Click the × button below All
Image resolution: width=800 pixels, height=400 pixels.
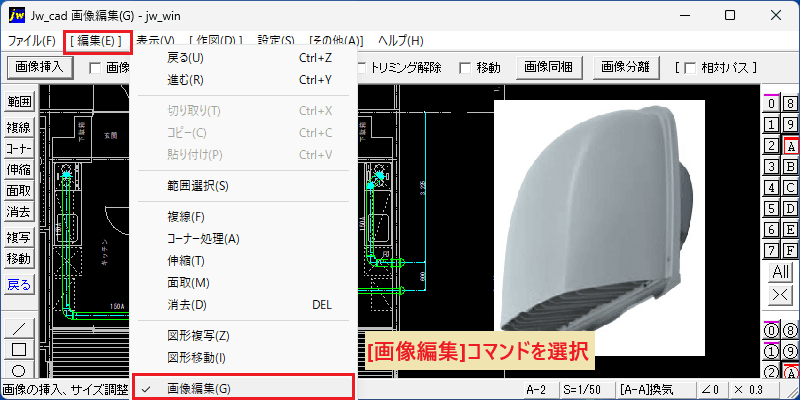(781, 296)
